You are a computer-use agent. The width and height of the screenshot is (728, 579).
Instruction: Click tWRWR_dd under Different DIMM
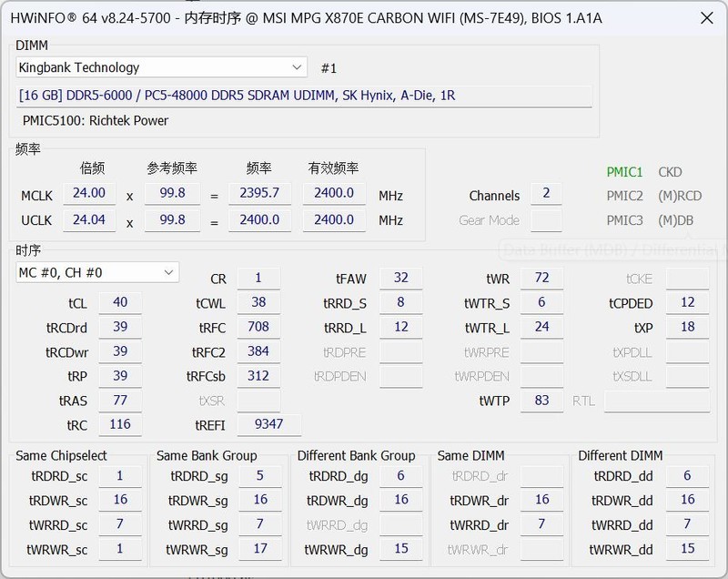pos(687,549)
